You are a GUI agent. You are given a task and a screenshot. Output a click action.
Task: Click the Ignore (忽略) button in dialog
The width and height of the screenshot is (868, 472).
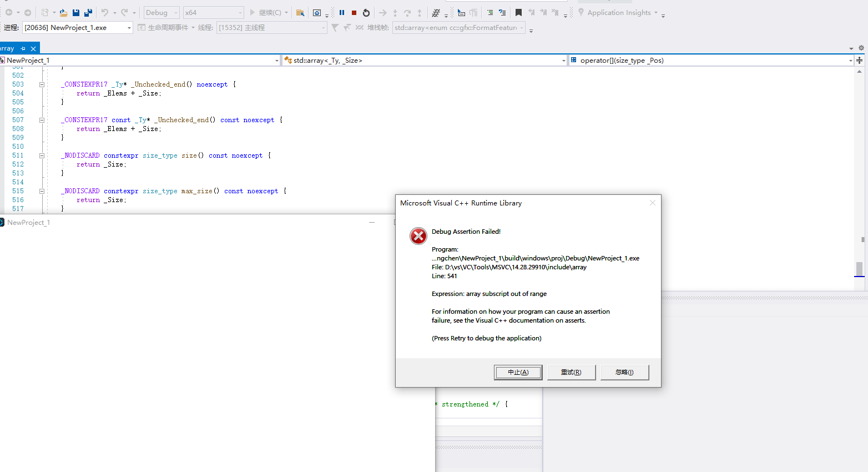(625, 372)
